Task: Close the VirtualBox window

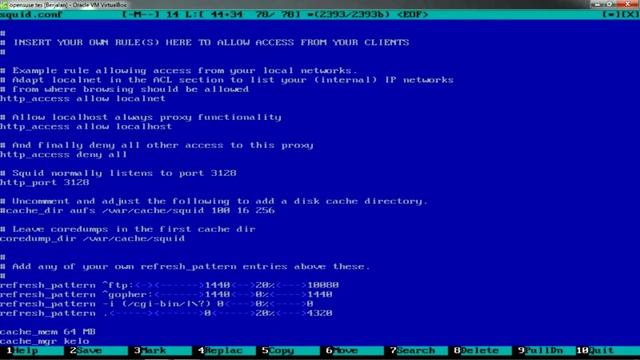Action: (628, 4)
